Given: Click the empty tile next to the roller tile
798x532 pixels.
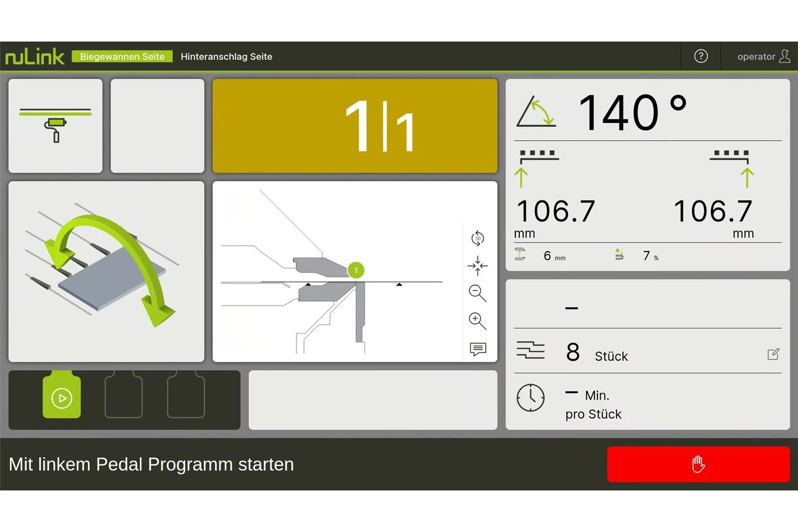Looking at the screenshot, I should click(x=157, y=126).
